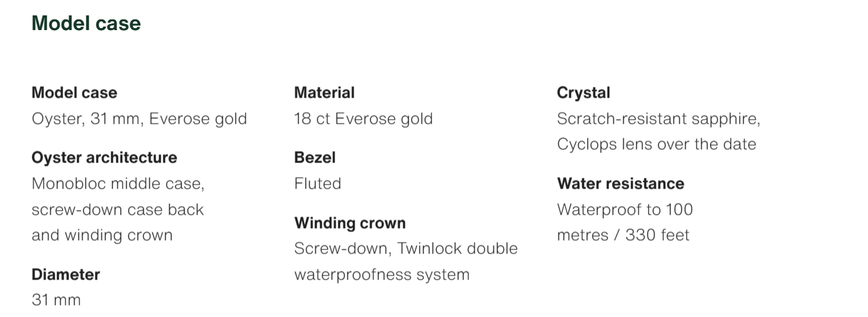Click the Scratch-resistant sapphire text line
This screenshot has height=317, width=868.
658,119
